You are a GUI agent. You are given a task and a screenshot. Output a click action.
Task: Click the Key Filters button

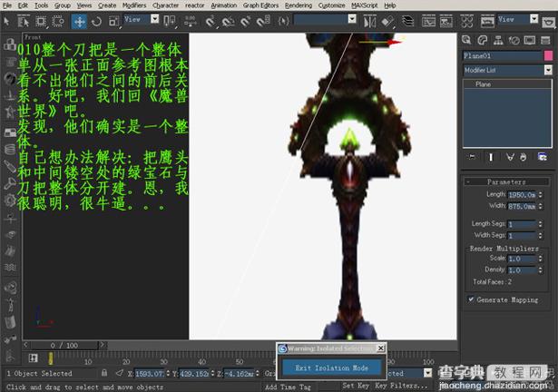pyautogui.click(x=401, y=386)
